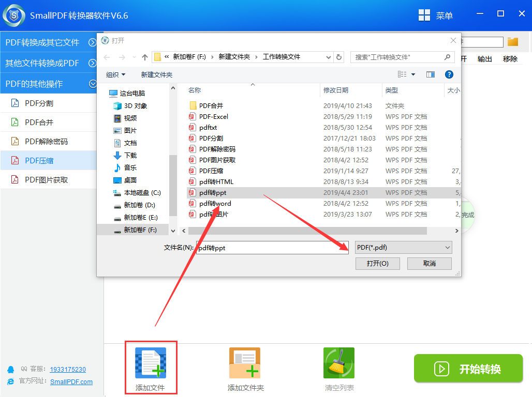532x397 pixels.
Task: Click the SmallPDF shield logo
Action: tap(14, 16)
